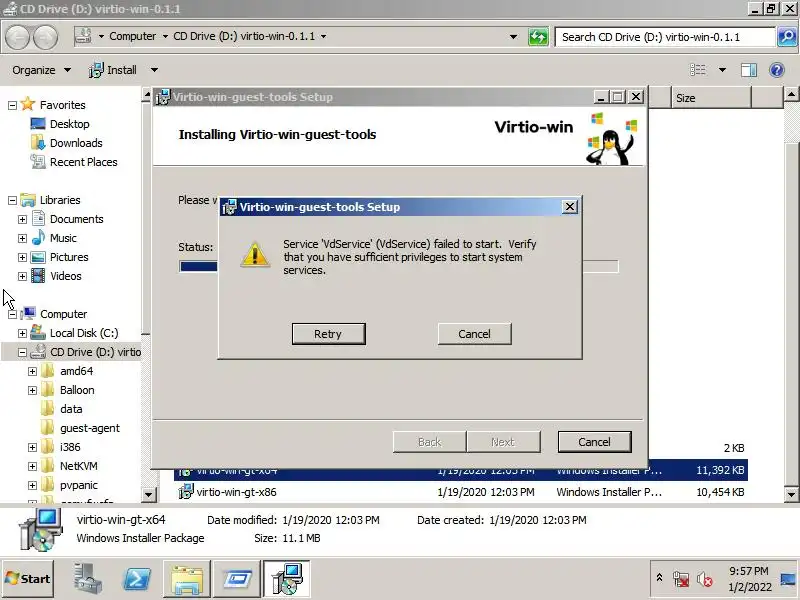The image size is (800, 600).
Task: Refresh the CD Drive folder view
Action: pyautogui.click(x=538, y=37)
